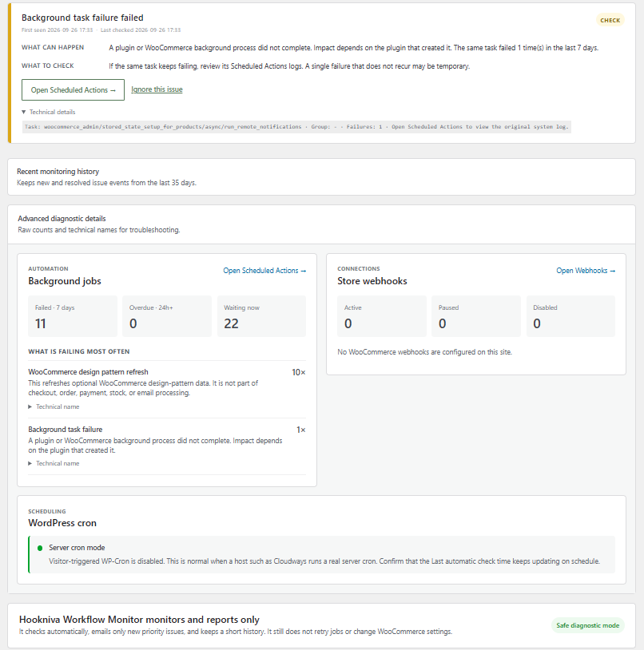The width and height of the screenshot is (644, 650).
Task: Select WooCommerce design pattern refresh title
Action: (x=88, y=372)
